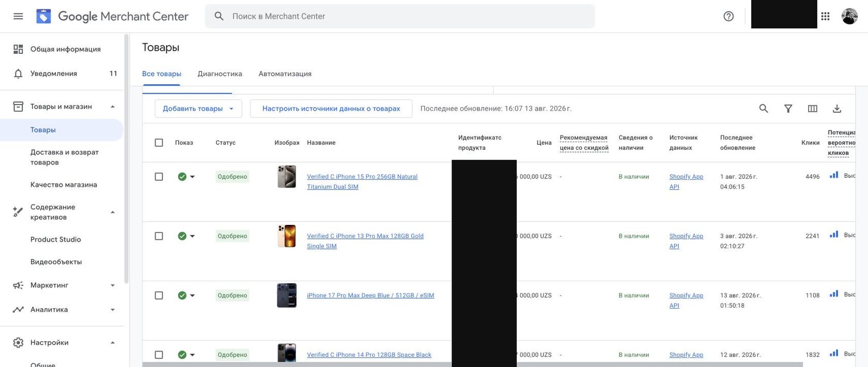The width and height of the screenshot is (868, 367).
Task: Open the products filter icon
Action: pyautogui.click(x=788, y=109)
